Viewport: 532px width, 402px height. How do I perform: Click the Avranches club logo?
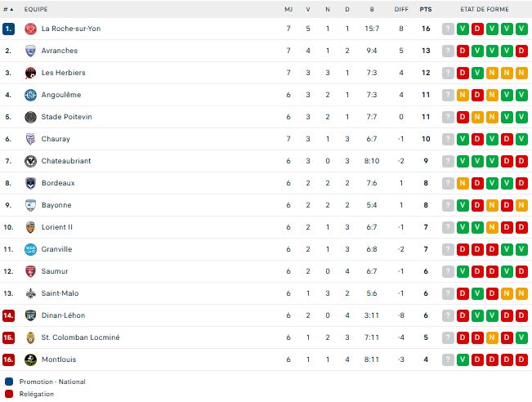point(31,51)
